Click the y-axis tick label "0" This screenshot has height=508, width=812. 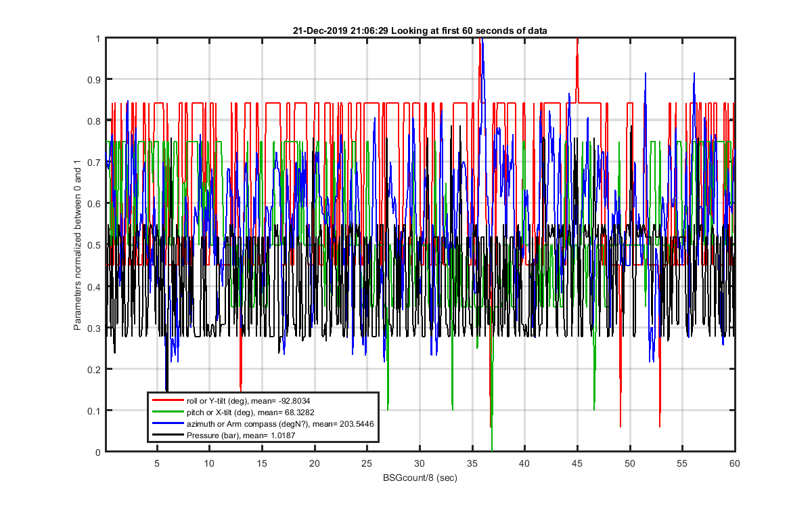pos(99,452)
